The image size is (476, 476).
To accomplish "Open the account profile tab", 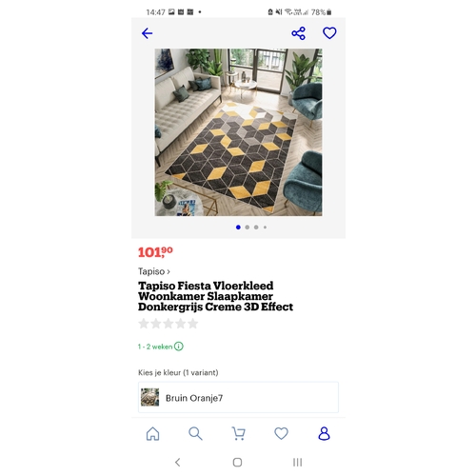I will click(x=324, y=433).
